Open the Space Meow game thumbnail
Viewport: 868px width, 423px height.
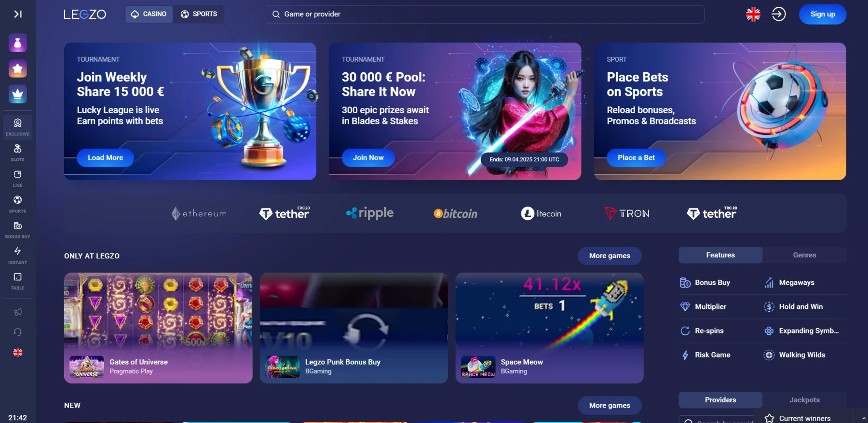coord(549,328)
